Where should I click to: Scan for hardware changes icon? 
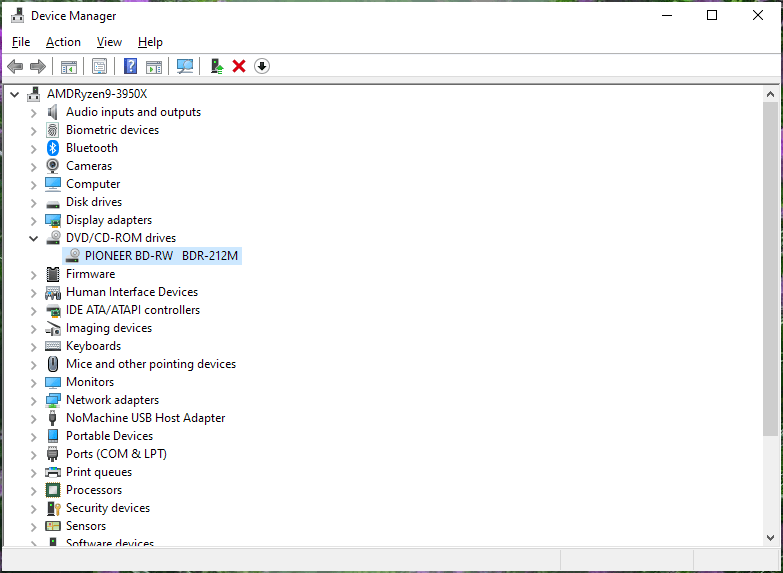[x=185, y=66]
